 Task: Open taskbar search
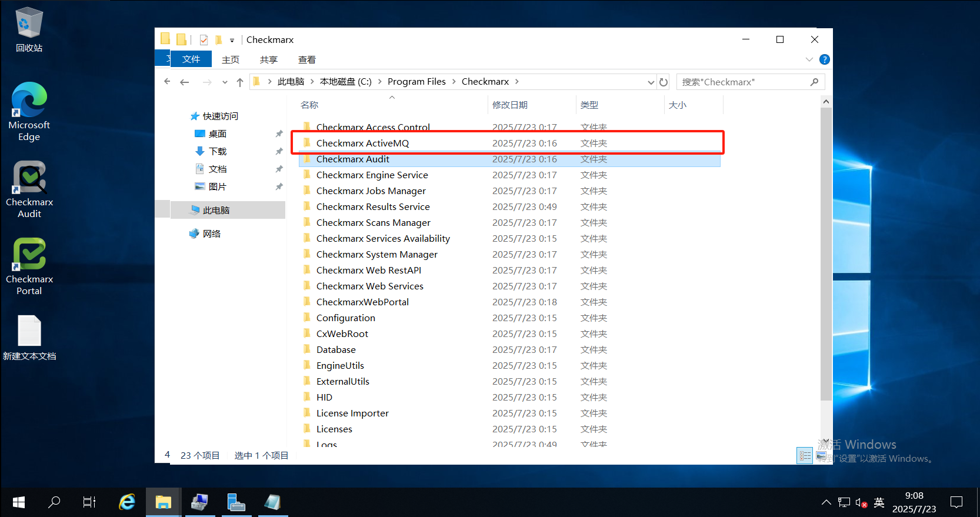point(54,502)
